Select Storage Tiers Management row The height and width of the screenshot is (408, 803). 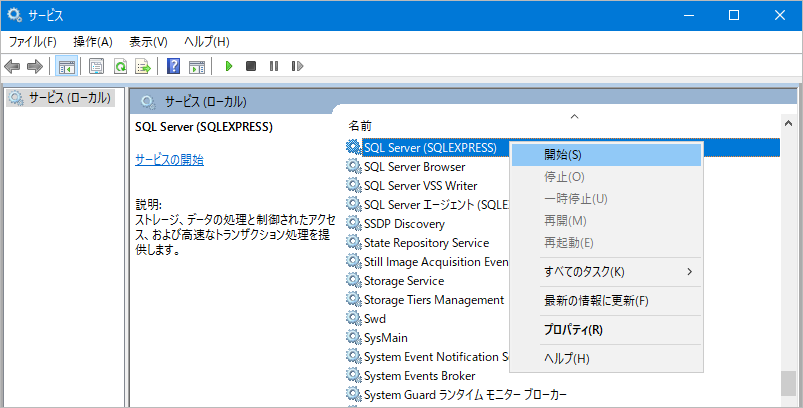coord(434,299)
